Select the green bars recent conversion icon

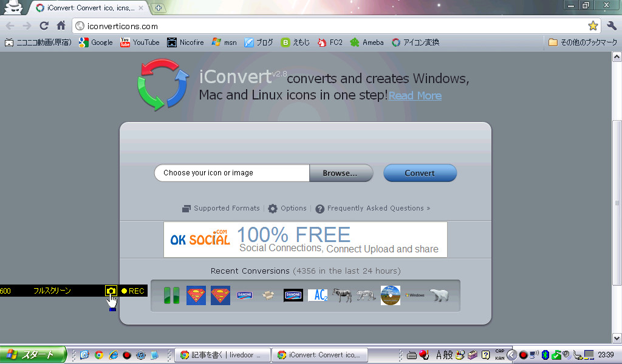(172, 295)
